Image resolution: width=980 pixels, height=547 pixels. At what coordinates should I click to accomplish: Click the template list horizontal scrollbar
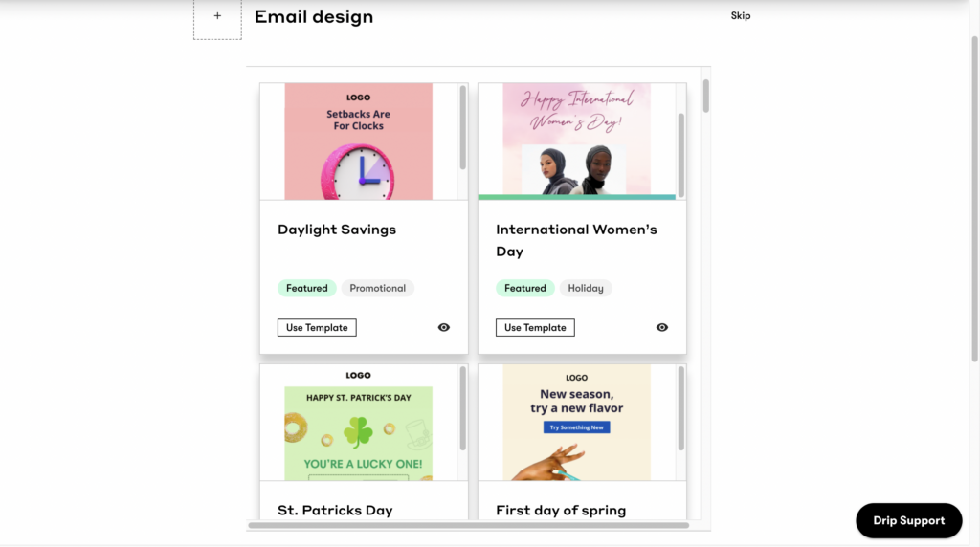(x=468, y=525)
